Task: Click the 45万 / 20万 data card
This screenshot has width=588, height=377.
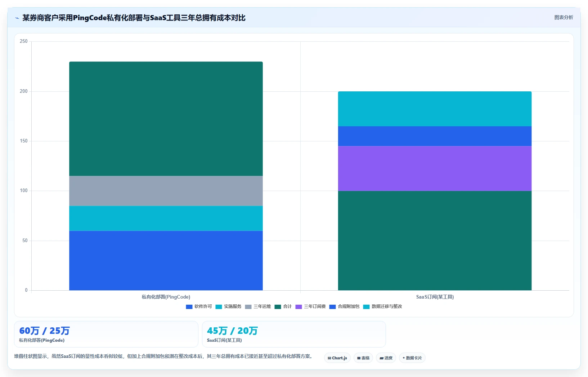Action: 294,334
